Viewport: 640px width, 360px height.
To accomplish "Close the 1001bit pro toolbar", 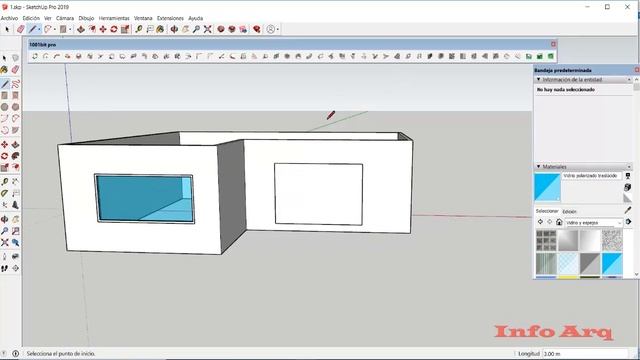I will tap(553, 44).
